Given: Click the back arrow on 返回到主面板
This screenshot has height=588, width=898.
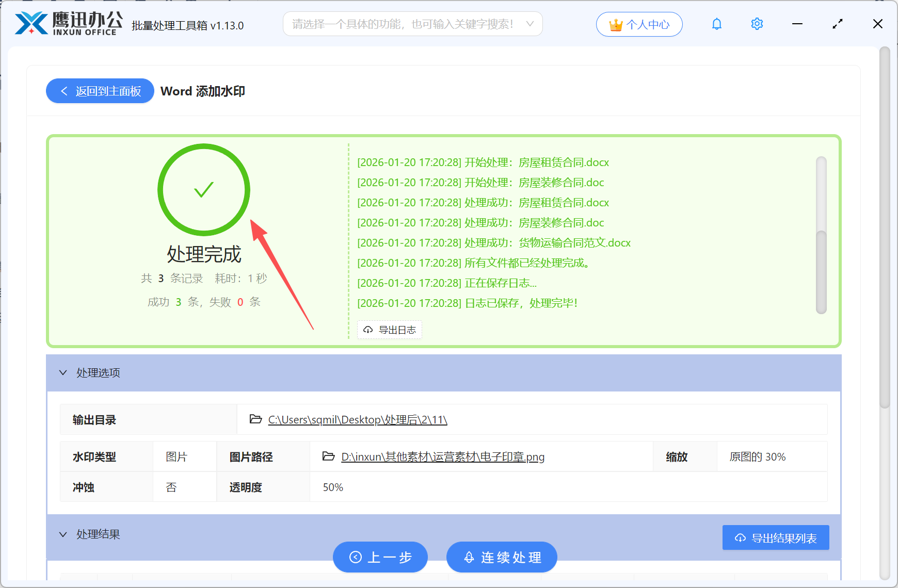Looking at the screenshot, I should click(x=63, y=91).
